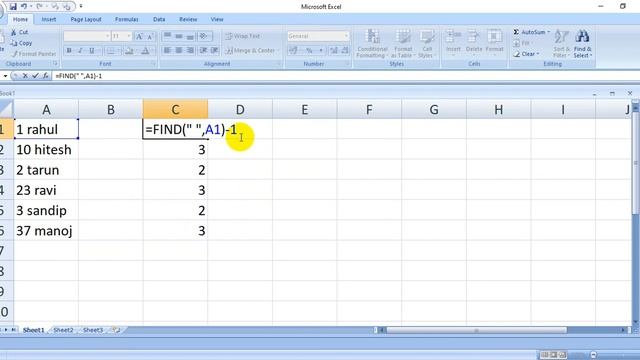640x360 pixels.
Task: Click Format cells button
Action: (494, 42)
